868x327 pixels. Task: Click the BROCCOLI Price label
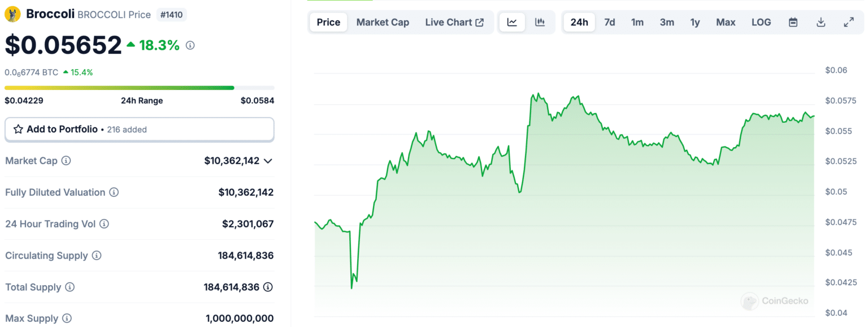pyautogui.click(x=114, y=15)
